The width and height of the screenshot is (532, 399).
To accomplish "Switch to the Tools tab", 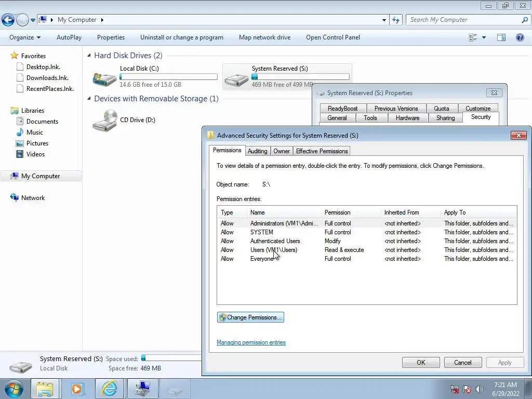I will coord(370,118).
